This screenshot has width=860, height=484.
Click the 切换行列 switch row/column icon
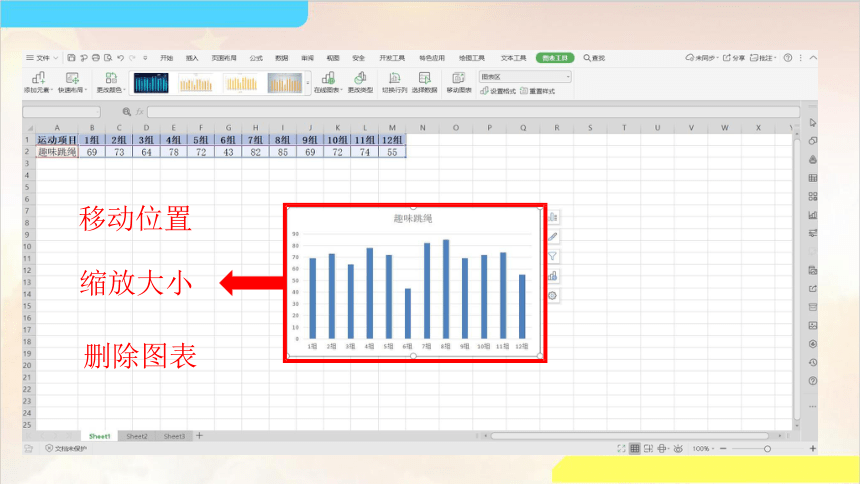click(x=394, y=78)
